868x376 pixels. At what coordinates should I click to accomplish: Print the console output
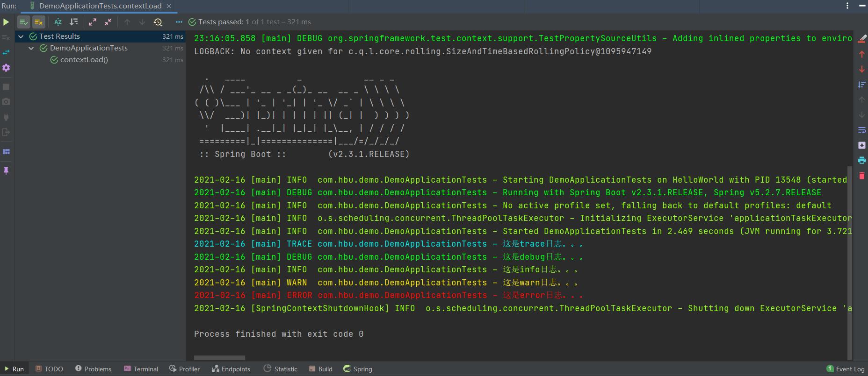point(862,160)
